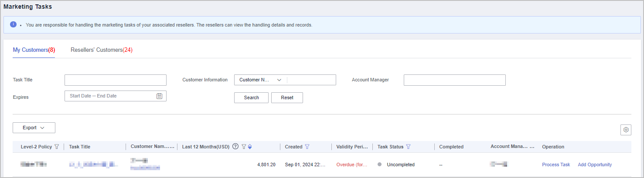The width and height of the screenshot is (644, 178).
Task: Click the Process Task link
Action: tap(556, 165)
